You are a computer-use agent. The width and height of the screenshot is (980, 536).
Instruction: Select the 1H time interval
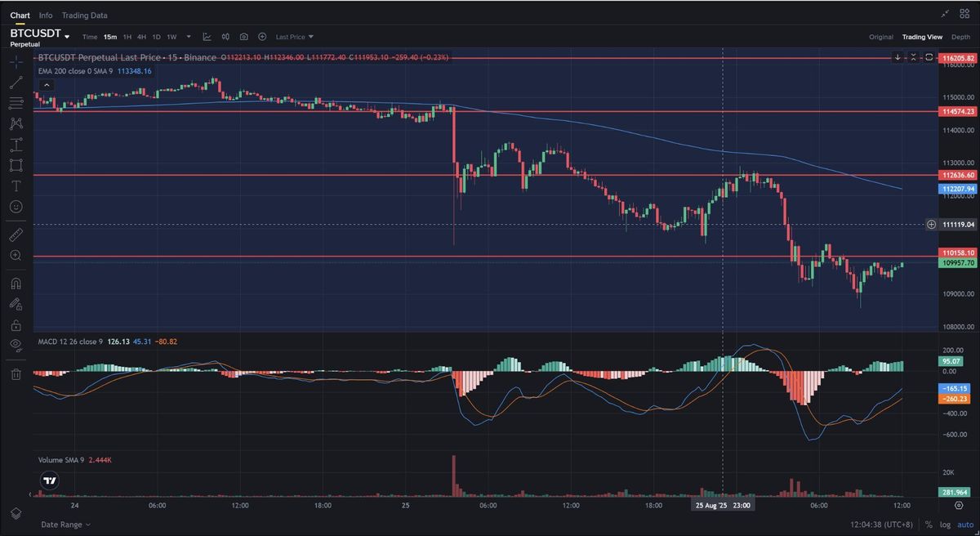[x=127, y=37]
